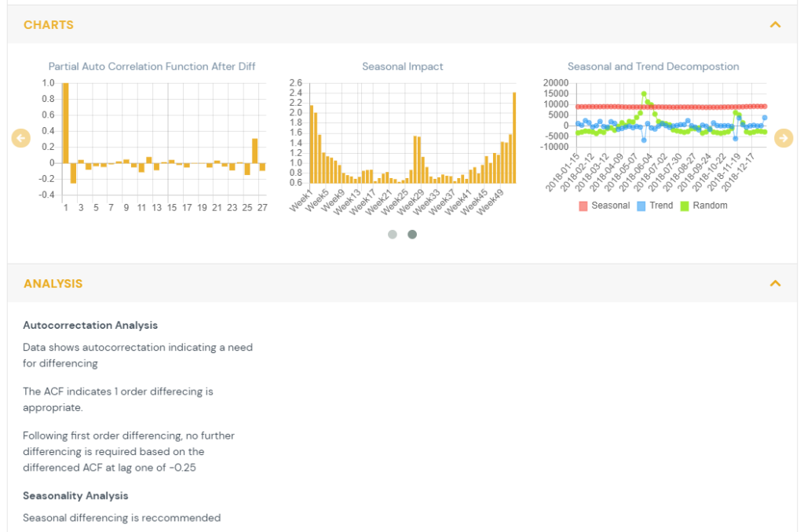Image resolution: width=804 pixels, height=532 pixels.
Task: Collapse the CHARTS section using its chevron
Action: 775,25
